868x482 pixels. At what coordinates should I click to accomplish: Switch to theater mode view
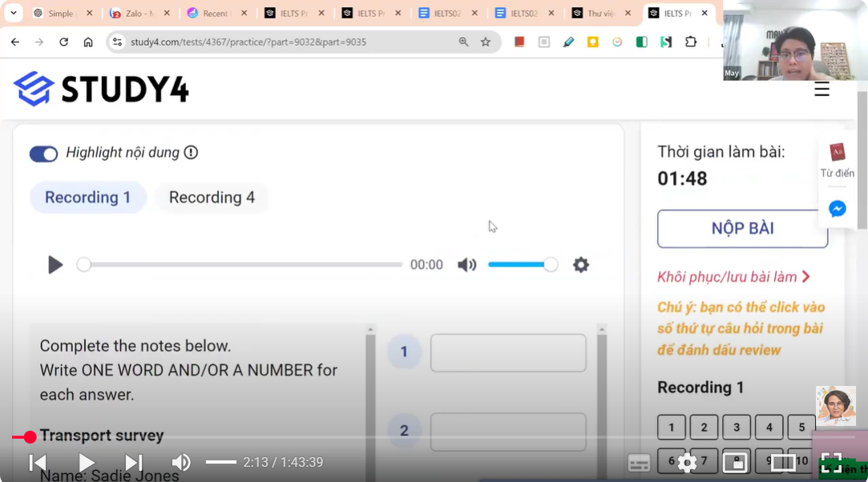click(783, 463)
